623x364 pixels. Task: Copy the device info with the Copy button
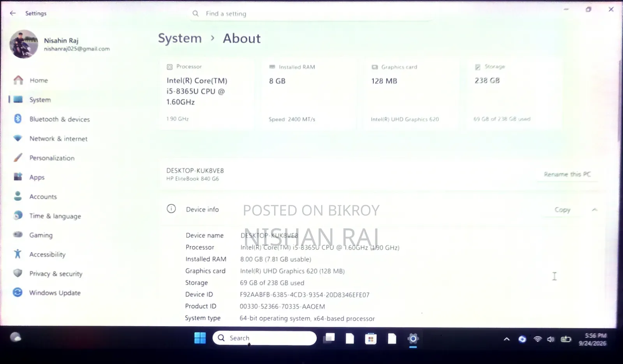click(562, 210)
